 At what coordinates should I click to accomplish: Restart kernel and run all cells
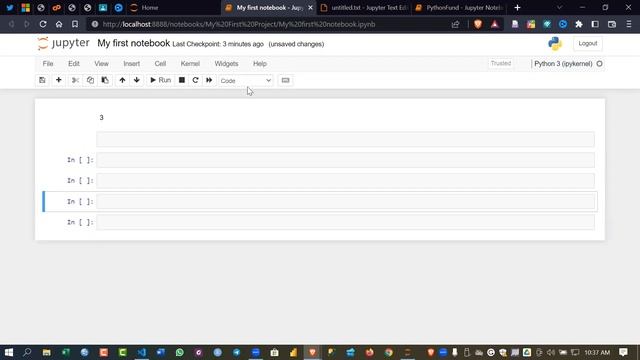[x=209, y=80]
